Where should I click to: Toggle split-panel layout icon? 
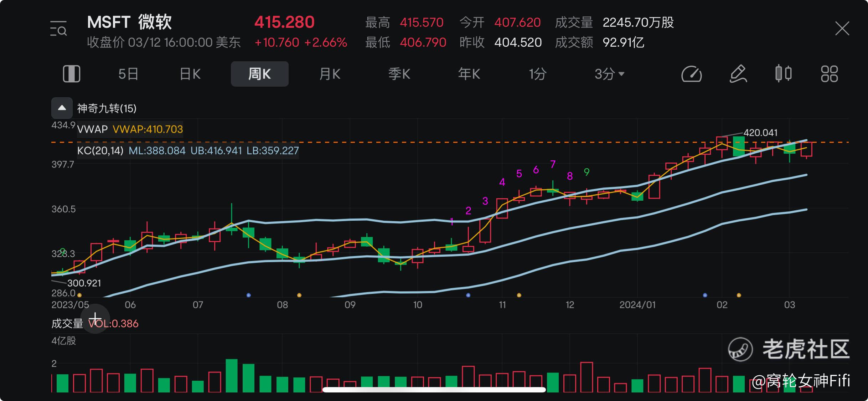click(x=72, y=74)
